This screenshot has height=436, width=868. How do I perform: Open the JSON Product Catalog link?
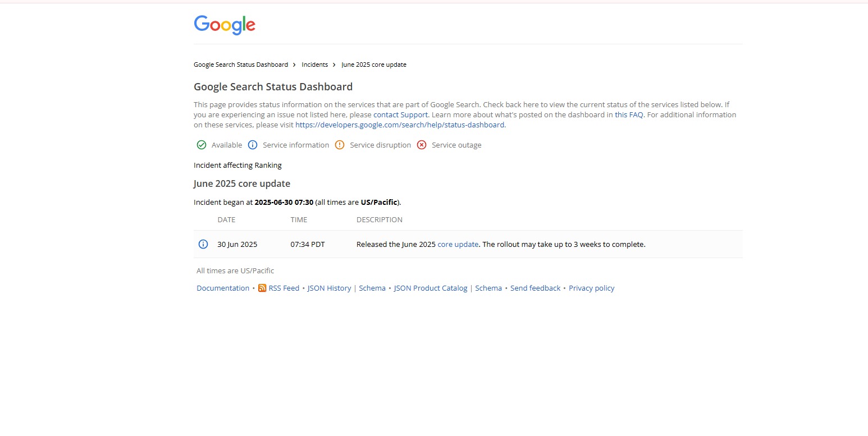click(431, 288)
